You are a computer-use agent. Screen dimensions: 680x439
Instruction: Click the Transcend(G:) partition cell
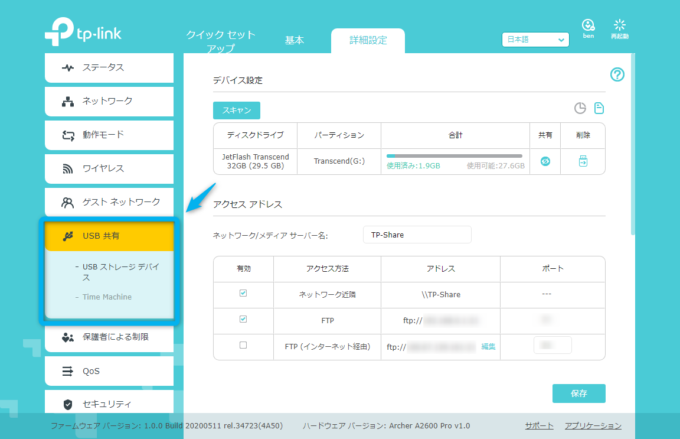click(x=339, y=161)
